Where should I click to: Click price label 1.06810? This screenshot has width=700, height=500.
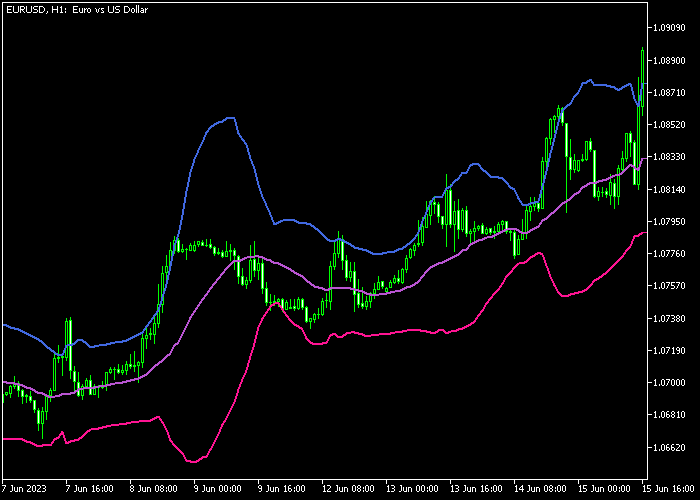tap(669, 415)
